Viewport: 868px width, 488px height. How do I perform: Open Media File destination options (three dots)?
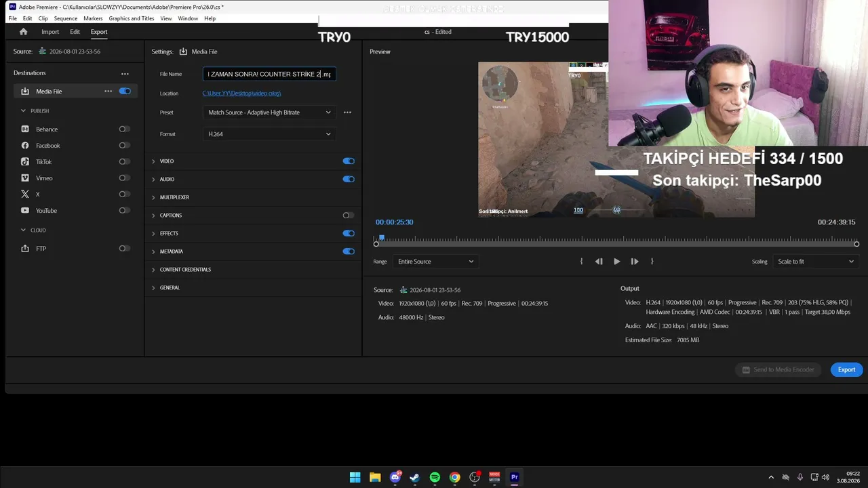pyautogui.click(x=108, y=91)
